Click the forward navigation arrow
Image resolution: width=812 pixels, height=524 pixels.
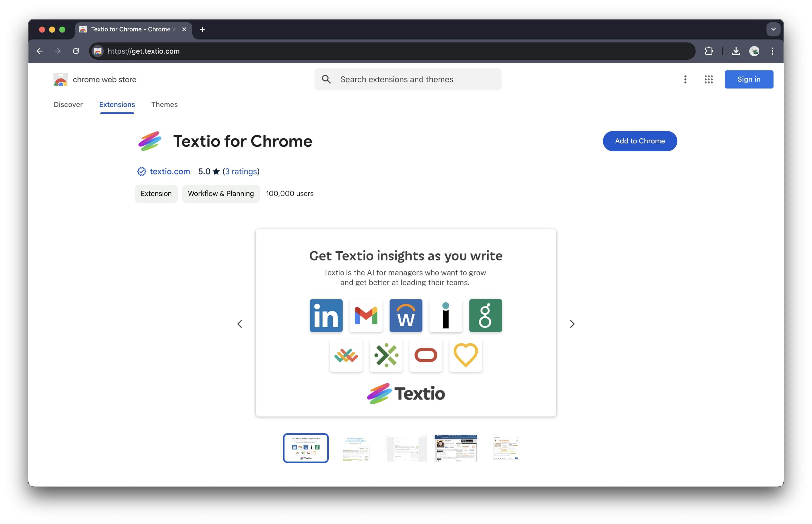57,51
